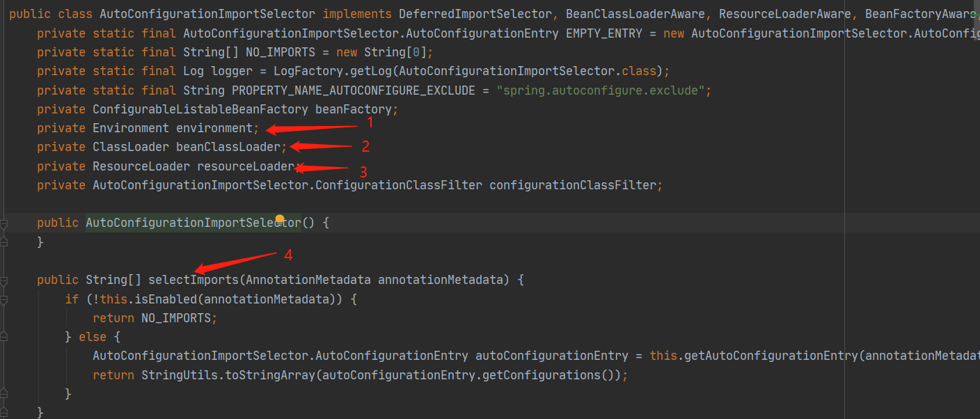
Task: Fold the if isEnabled block in gutter
Action: pyautogui.click(x=4, y=300)
